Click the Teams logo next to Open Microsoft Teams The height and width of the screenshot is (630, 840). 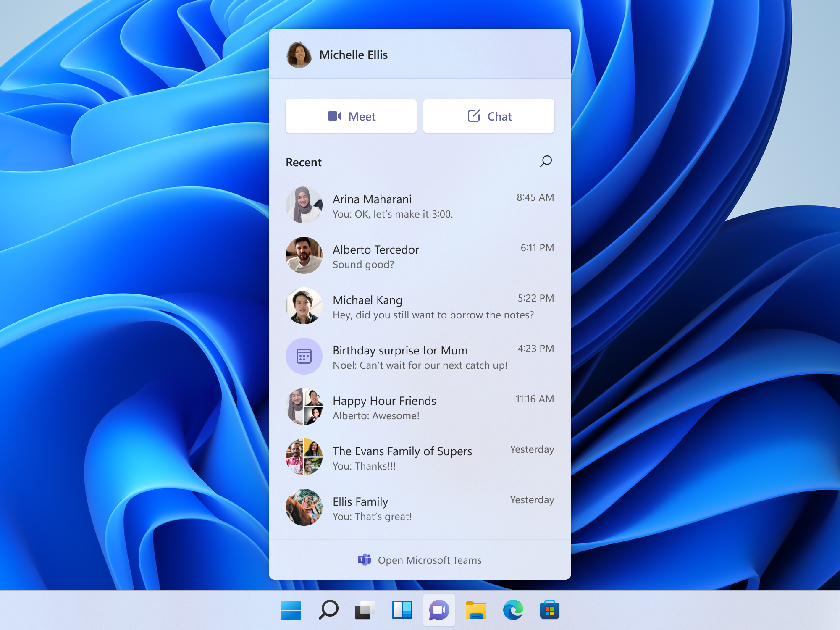pos(364,560)
